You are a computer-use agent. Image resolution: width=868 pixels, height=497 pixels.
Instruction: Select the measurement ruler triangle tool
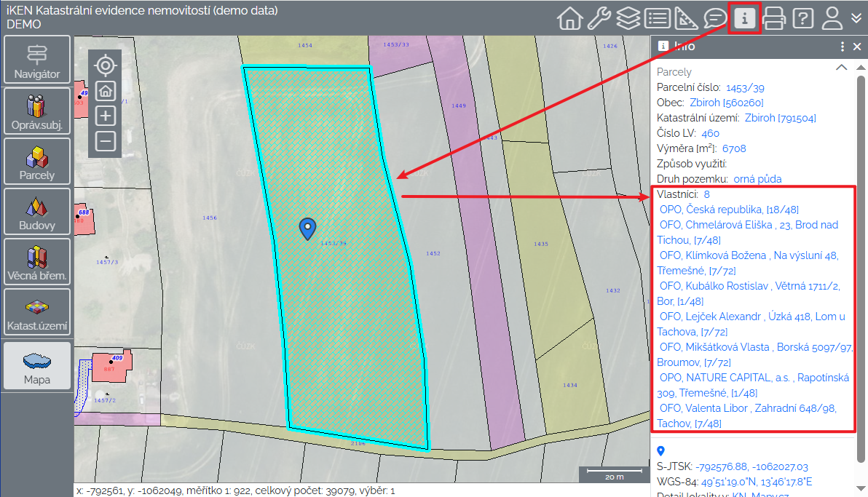687,18
